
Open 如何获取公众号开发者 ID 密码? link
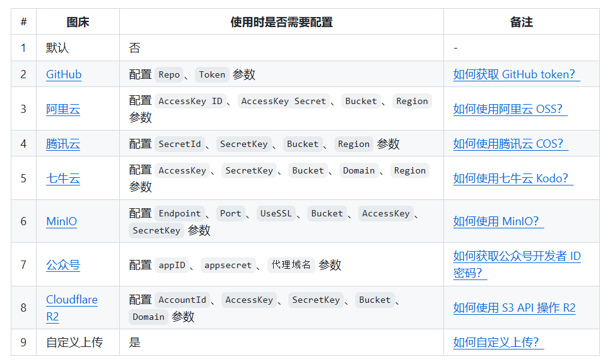(x=517, y=264)
